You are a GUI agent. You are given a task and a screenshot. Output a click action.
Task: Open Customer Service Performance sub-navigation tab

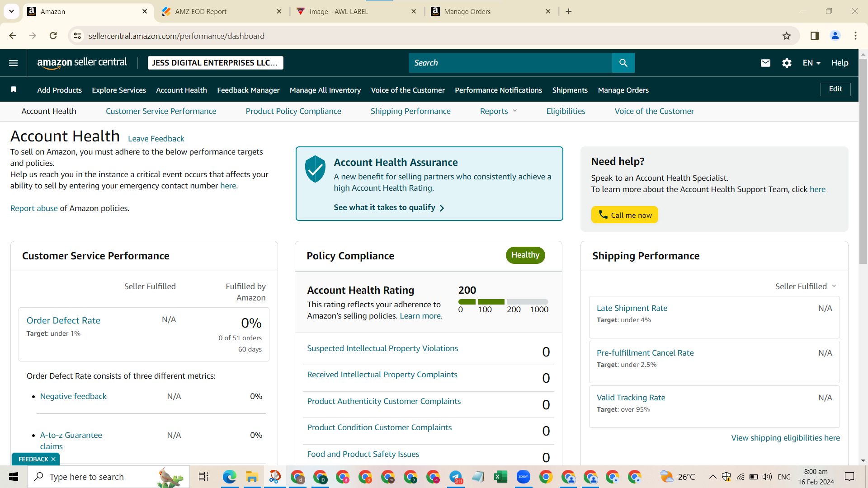click(x=161, y=111)
